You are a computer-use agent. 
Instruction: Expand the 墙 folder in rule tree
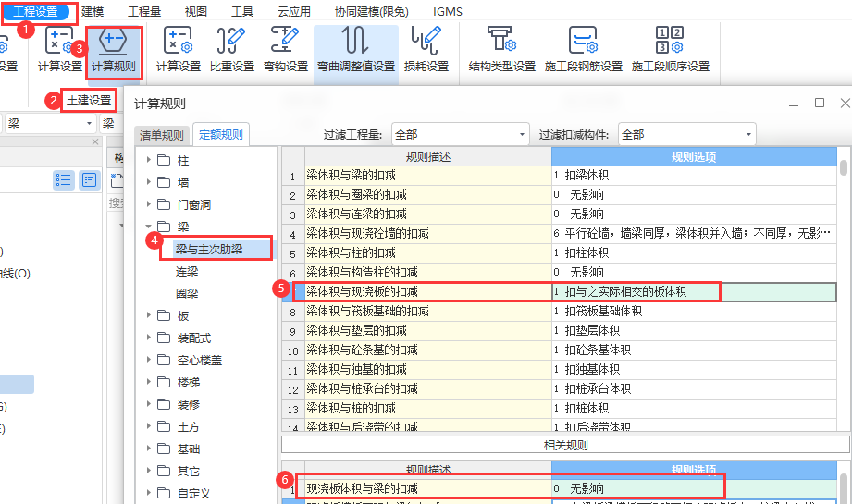click(148, 182)
